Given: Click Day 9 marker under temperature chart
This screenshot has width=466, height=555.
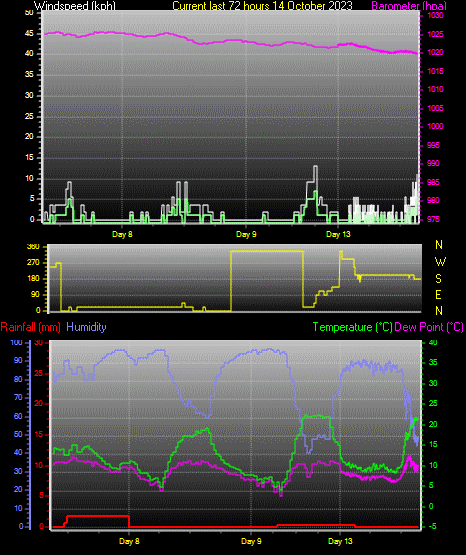Looking at the screenshot, I should click(x=251, y=541).
